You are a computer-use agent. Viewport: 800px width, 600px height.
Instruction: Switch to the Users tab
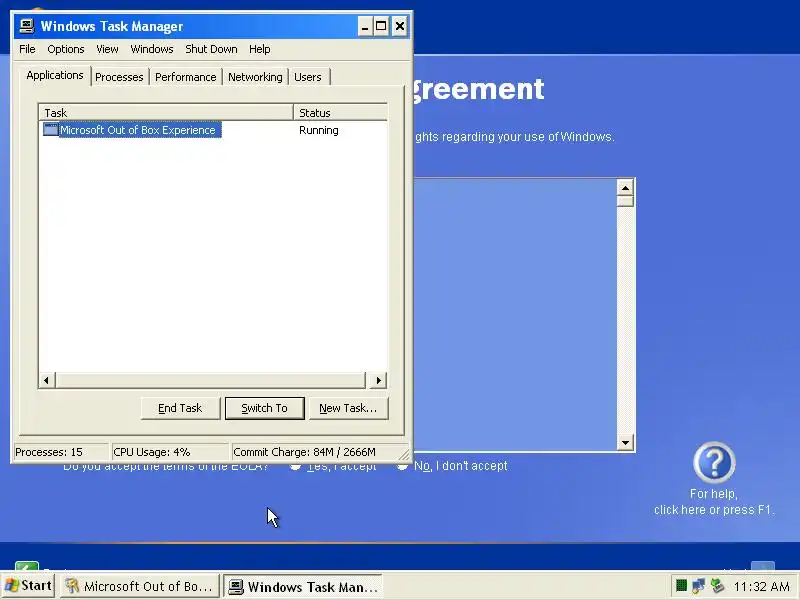coord(308,77)
